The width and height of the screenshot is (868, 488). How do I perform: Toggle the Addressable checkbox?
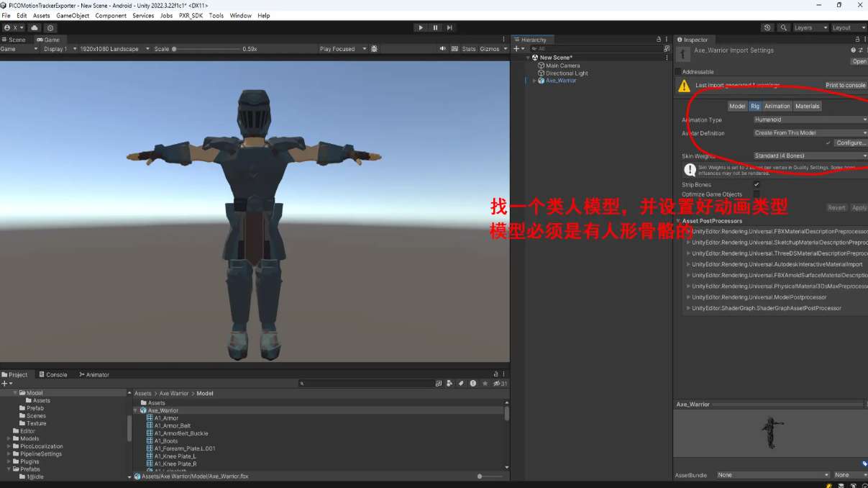point(677,72)
